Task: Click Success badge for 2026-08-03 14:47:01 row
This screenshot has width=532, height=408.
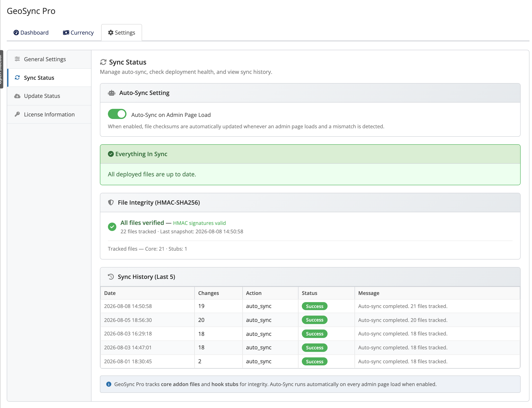Action: pyautogui.click(x=314, y=347)
